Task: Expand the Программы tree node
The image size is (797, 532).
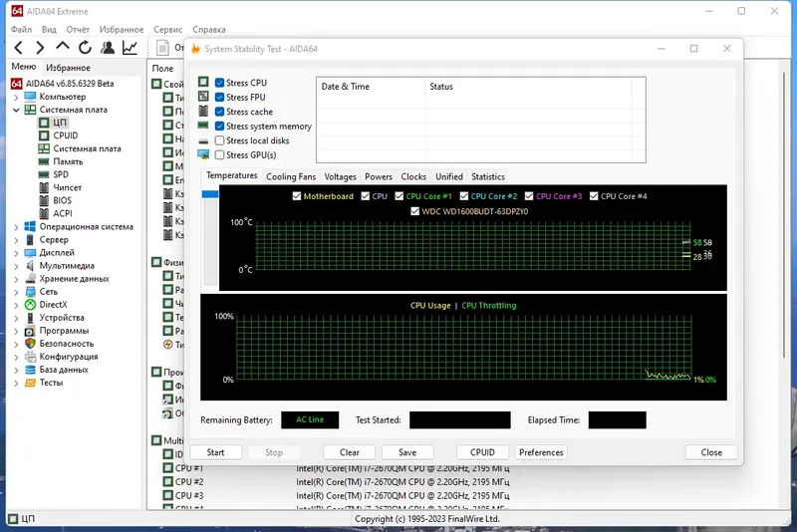Action: (16, 331)
